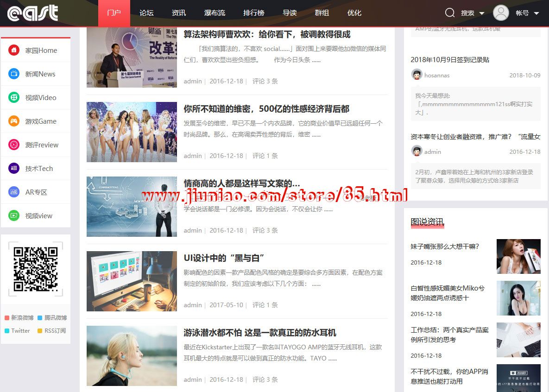Open article 你所不知道的维密 title
Image resolution: width=549 pixels, height=392 pixels.
coord(266,109)
